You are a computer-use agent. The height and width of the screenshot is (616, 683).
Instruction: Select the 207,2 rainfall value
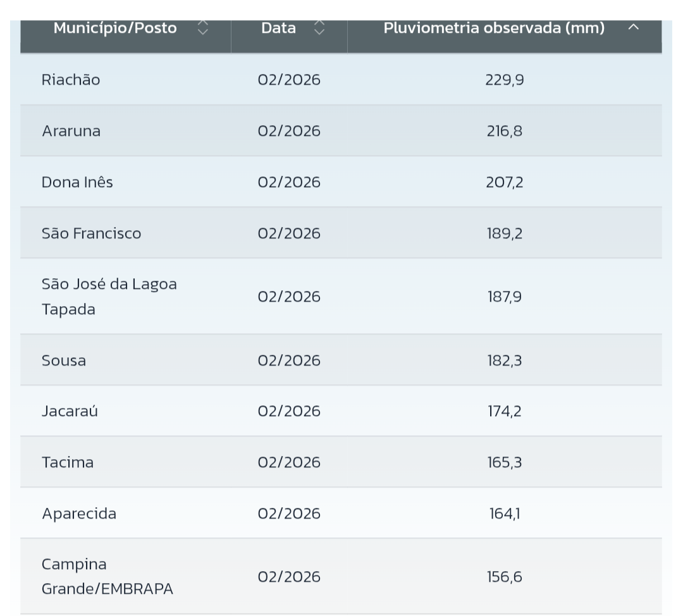[504, 183]
